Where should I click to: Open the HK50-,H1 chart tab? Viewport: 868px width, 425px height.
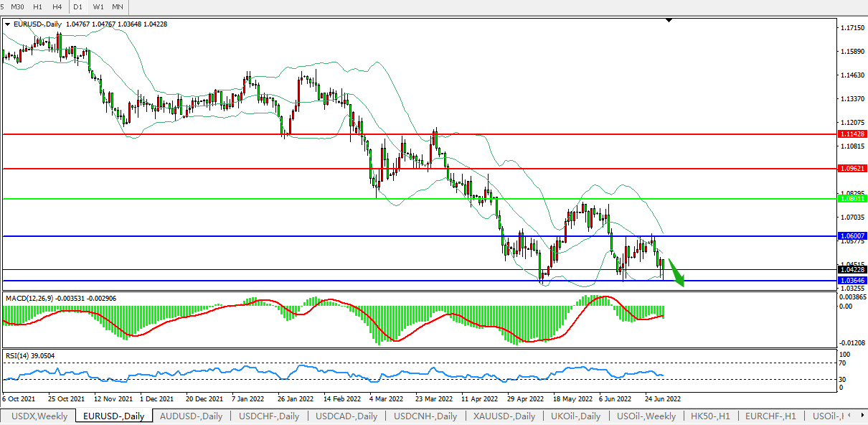pos(710,416)
